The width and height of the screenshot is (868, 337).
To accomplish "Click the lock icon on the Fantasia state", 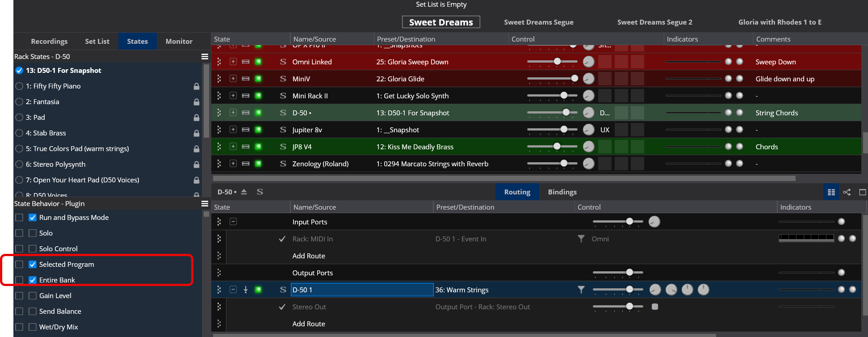I will (x=196, y=102).
